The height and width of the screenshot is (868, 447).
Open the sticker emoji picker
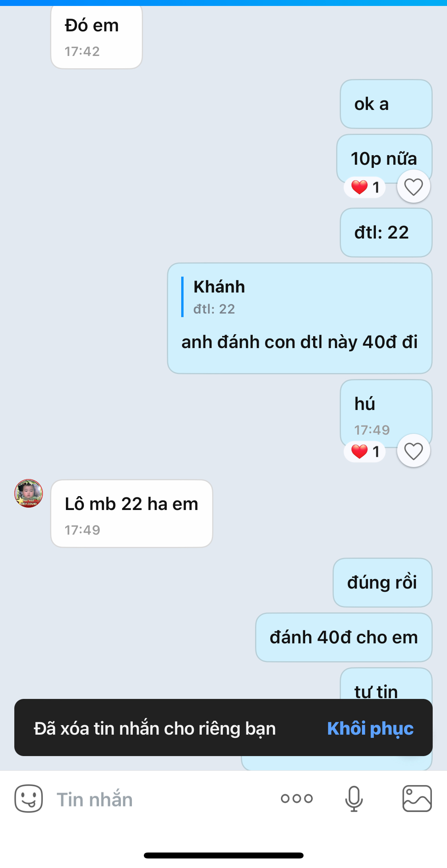pos(29,799)
